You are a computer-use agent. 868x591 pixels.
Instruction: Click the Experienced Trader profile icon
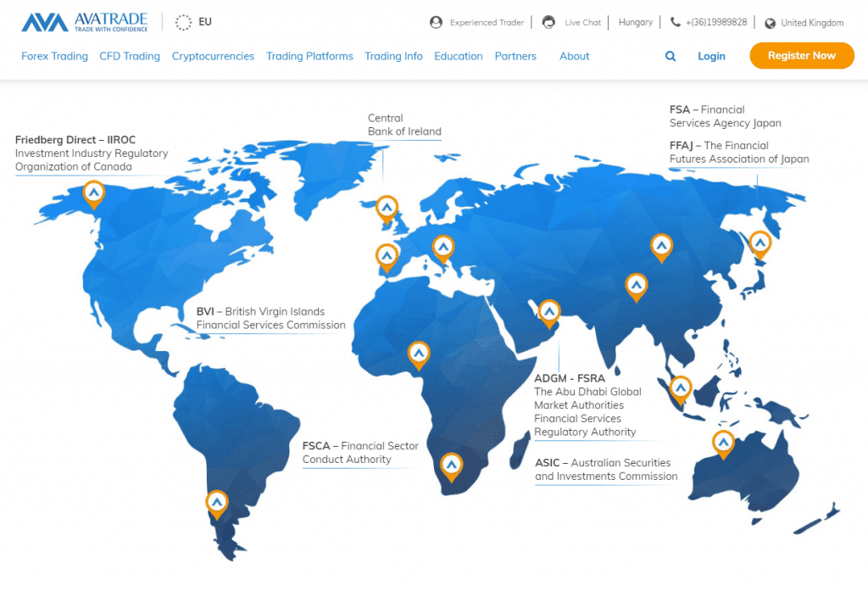pyautogui.click(x=436, y=22)
